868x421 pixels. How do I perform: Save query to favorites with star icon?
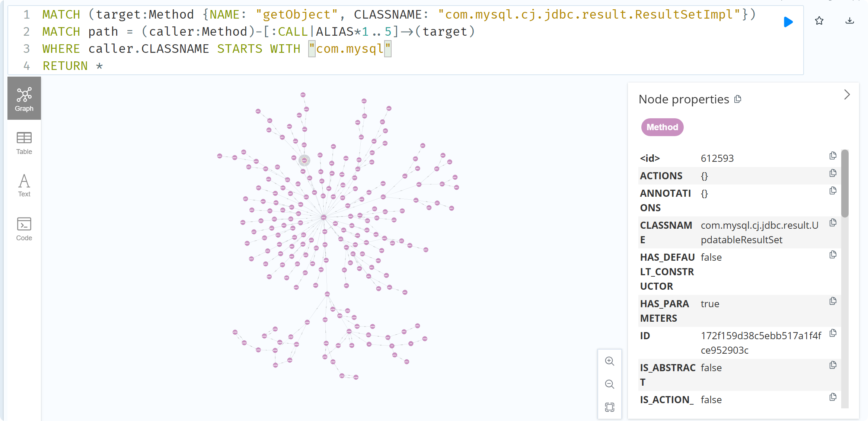coord(819,21)
